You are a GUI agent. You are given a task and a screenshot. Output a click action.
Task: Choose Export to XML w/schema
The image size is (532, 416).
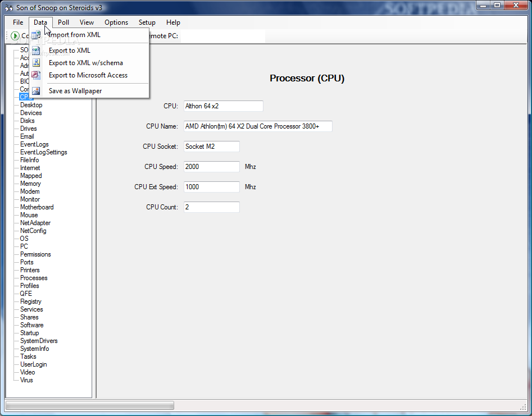(x=89, y=63)
